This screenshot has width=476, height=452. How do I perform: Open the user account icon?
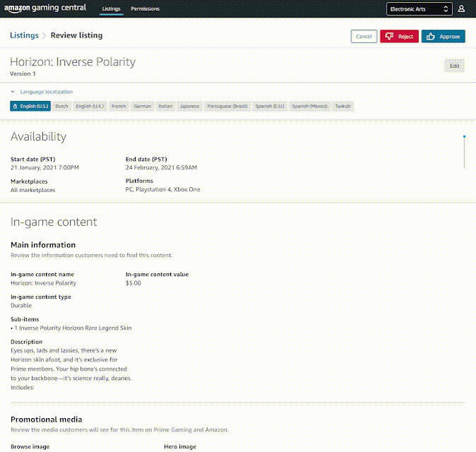(x=461, y=8)
